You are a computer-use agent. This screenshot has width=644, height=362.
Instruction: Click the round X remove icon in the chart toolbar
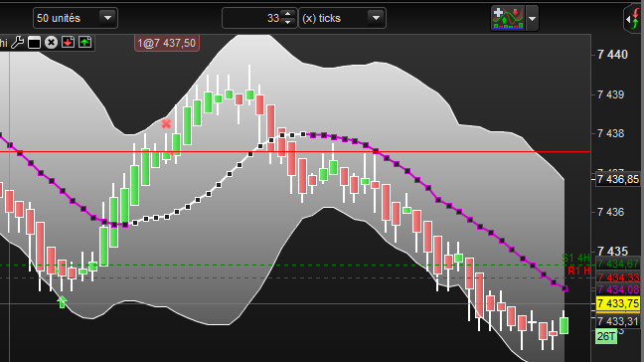coord(51,43)
